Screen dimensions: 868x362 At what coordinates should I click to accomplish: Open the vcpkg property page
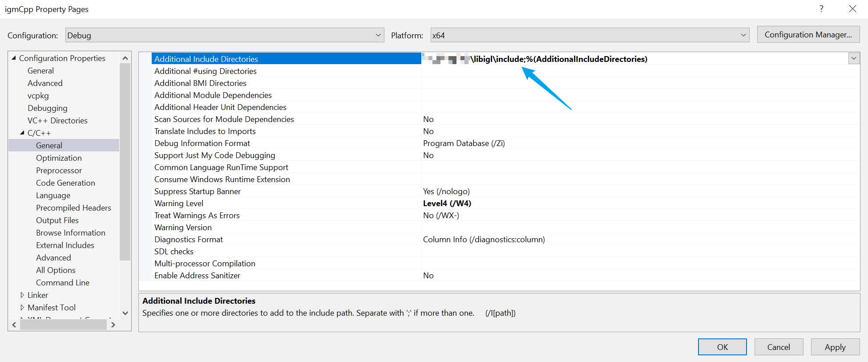[x=38, y=95]
